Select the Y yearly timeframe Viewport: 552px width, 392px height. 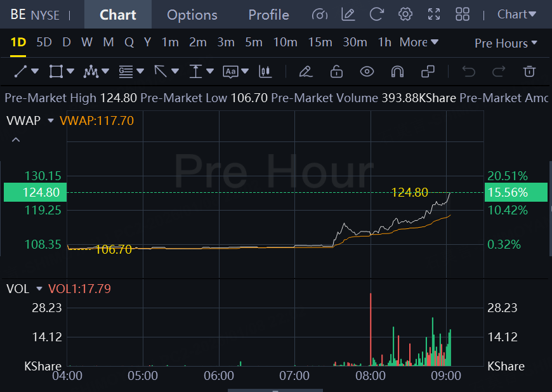pyautogui.click(x=147, y=42)
